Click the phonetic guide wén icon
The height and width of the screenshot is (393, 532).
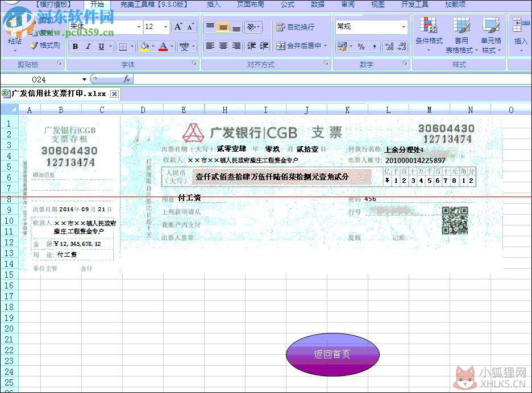click(184, 47)
